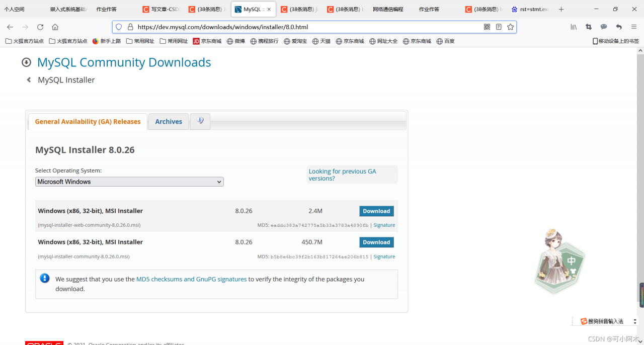
Task: Click the 搜狗拼音输入法 label
Action: [606, 321]
